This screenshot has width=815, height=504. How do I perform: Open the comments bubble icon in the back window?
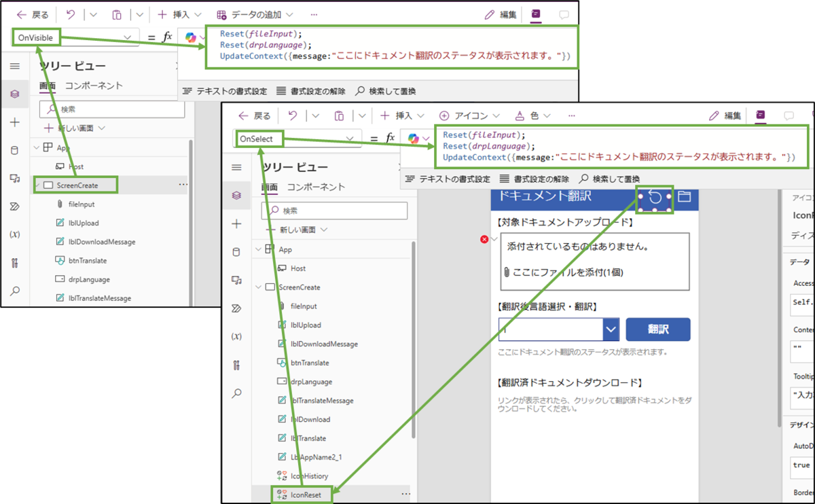click(x=564, y=14)
